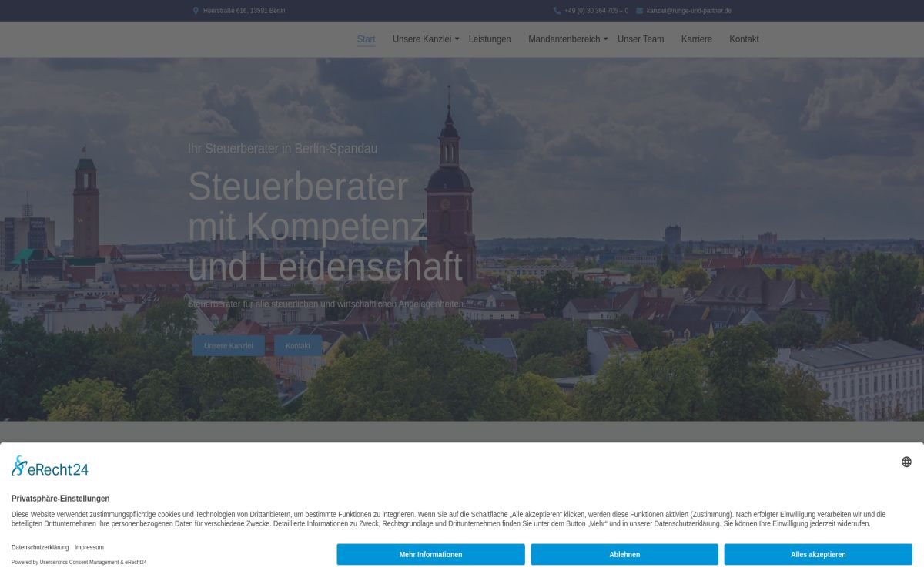
Task: Choose Kontakt in the top navigation bar
Action: (744, 39)
